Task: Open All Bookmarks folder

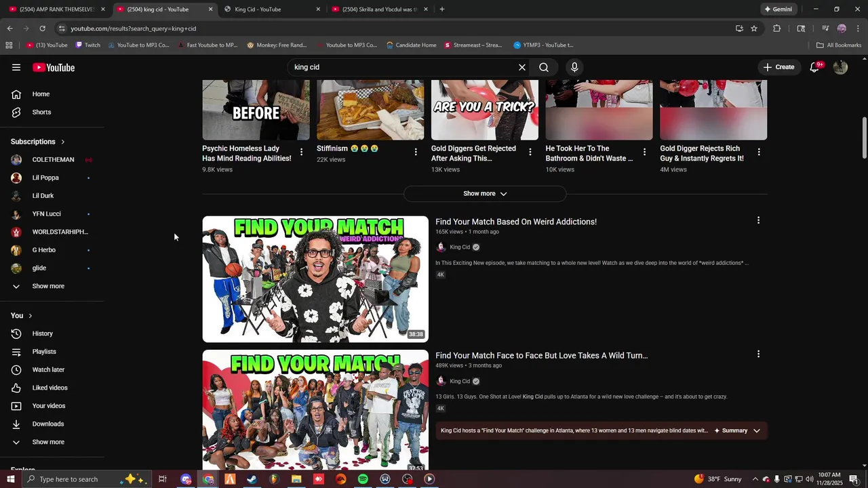Action: pos(839,45)
